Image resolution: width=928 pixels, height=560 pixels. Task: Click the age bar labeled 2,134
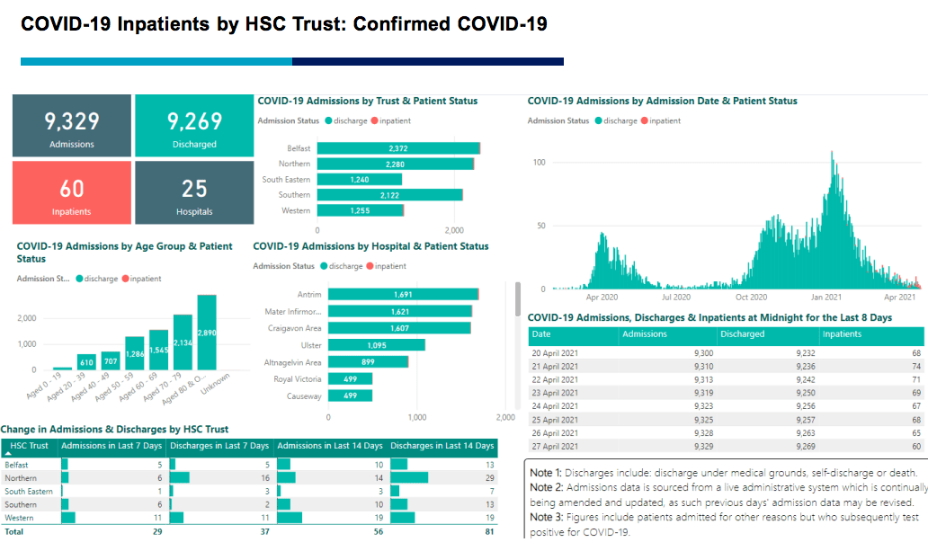pos(183,342)
